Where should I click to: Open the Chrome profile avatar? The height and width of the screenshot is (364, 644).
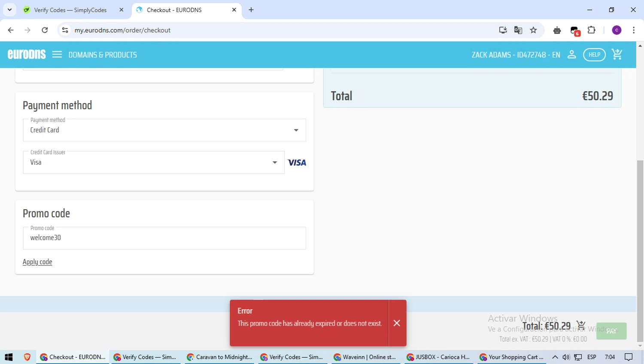click(x=617, y=30)
